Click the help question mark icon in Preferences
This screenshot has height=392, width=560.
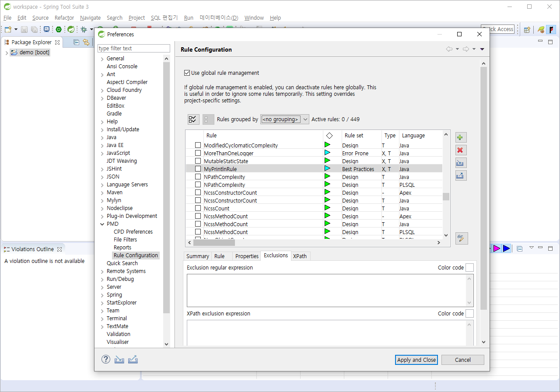106,359
